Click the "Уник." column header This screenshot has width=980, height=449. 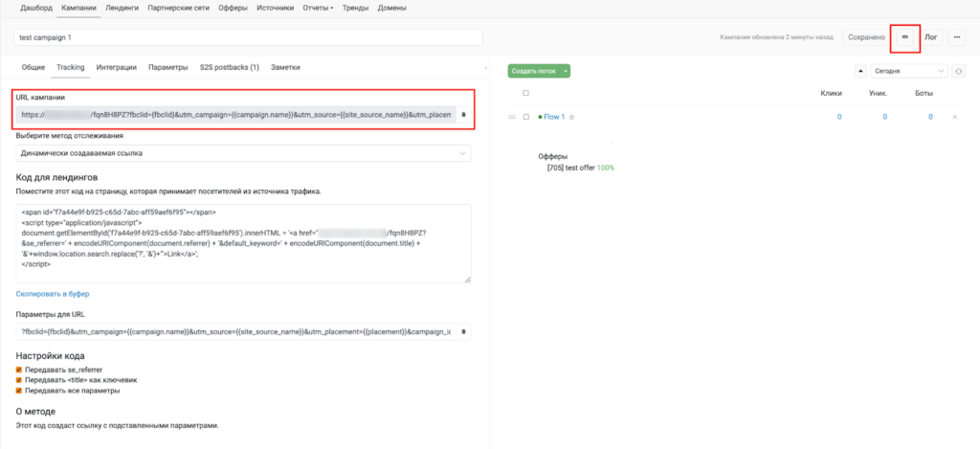pos(879,93)
